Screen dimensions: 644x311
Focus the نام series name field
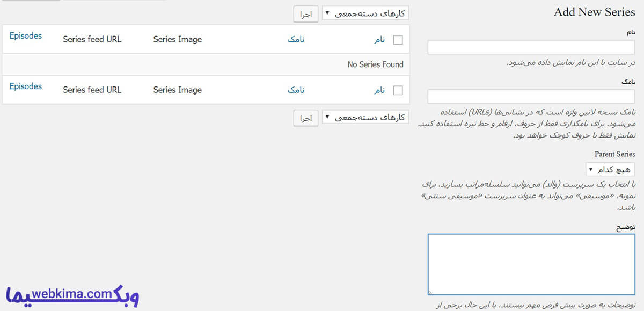point(531,47)
